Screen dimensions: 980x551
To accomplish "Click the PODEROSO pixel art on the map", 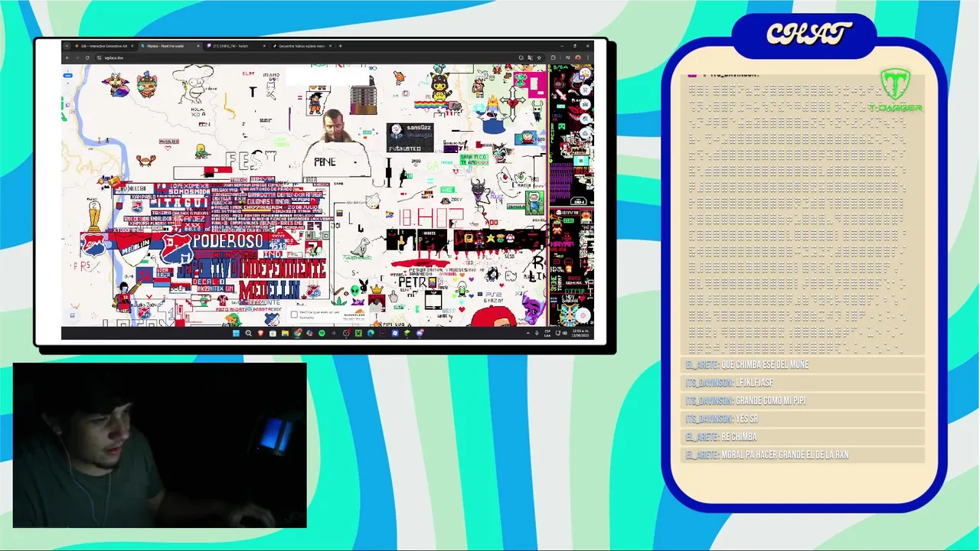I will click(228, 240).
